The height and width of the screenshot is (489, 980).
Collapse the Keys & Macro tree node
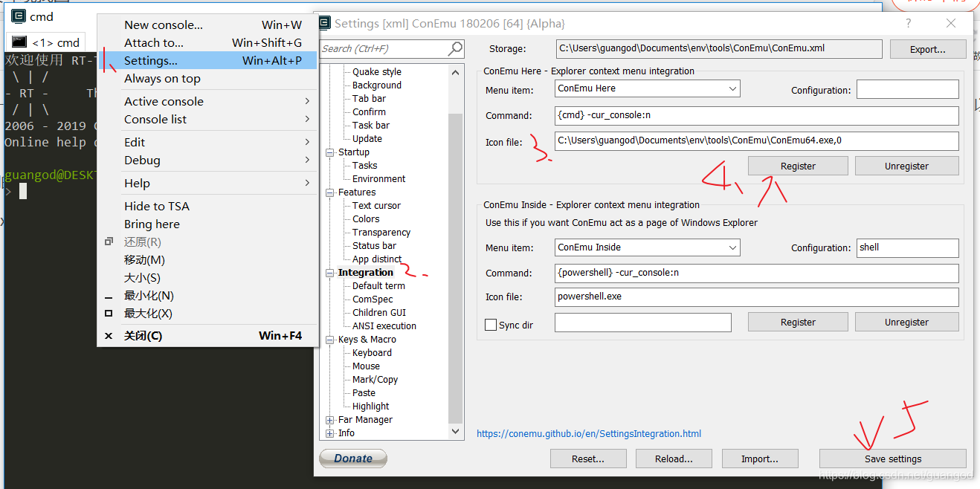[x=330, y=340]
